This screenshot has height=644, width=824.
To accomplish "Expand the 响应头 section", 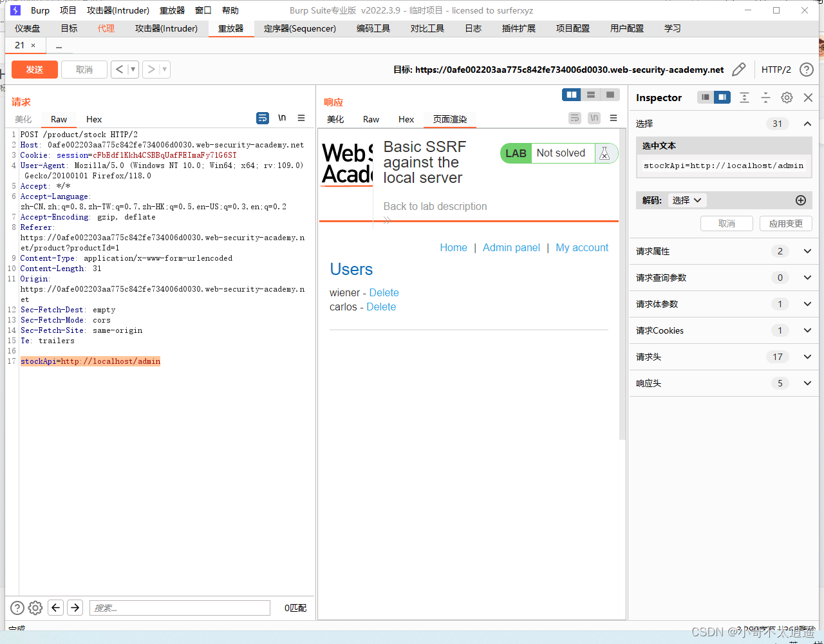I will click(807, 383).
